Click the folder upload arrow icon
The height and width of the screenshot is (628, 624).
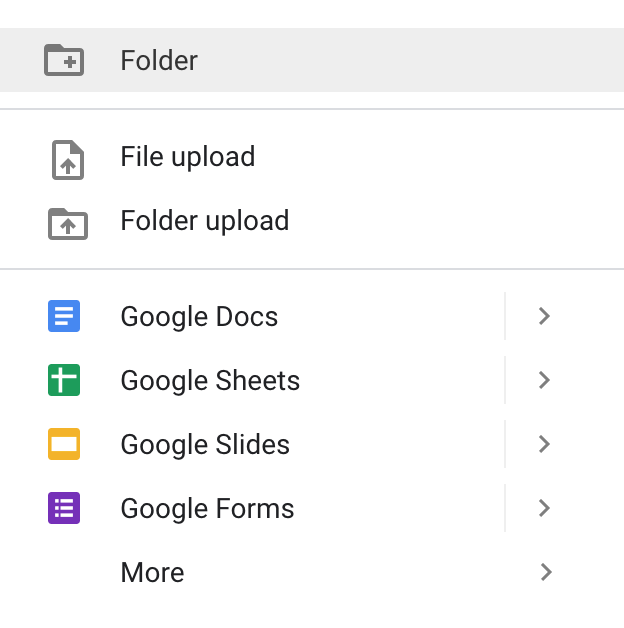pos(68,224)
